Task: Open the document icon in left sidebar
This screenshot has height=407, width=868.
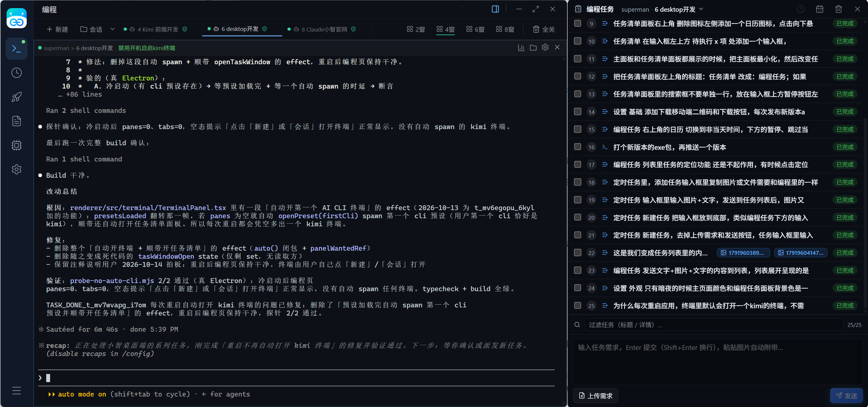Action: point(17,121)
